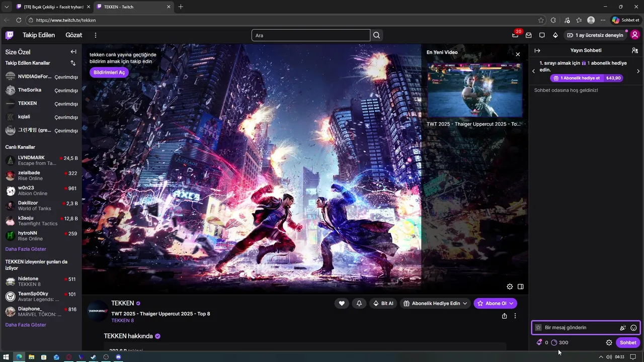Open browser extensions puzzle icon
This screenshot has height=362, width=644.
553,20
